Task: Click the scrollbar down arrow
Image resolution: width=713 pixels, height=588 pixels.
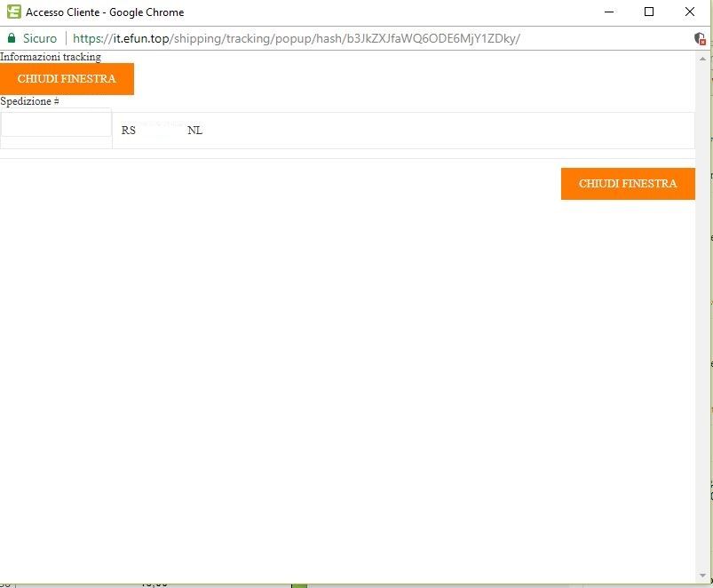Action: 702,576
